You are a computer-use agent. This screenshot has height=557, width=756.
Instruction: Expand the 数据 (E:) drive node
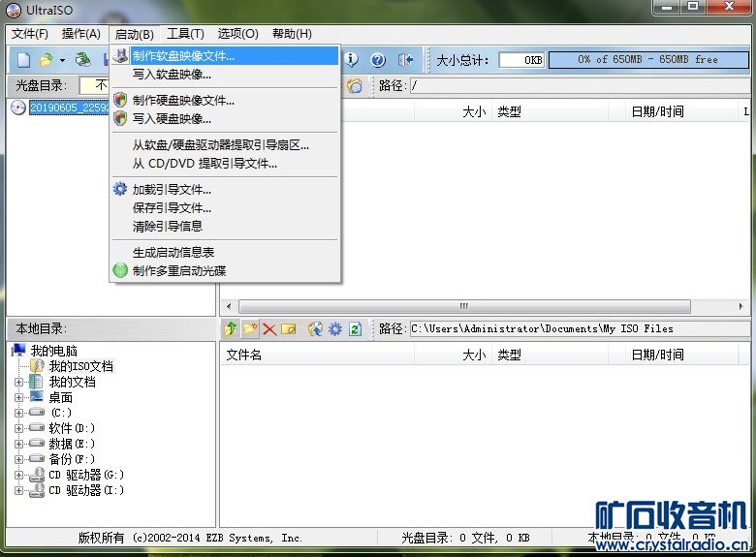pos(18,444)
